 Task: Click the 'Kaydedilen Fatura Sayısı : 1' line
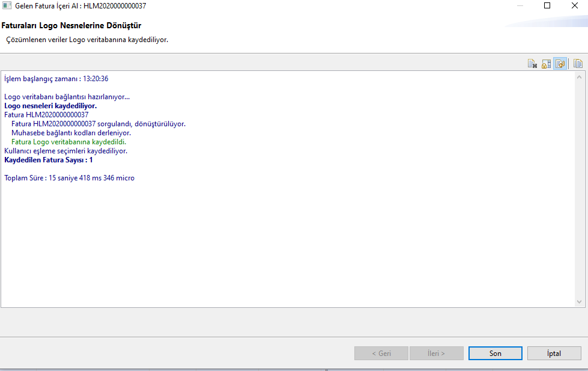[49, 160]
